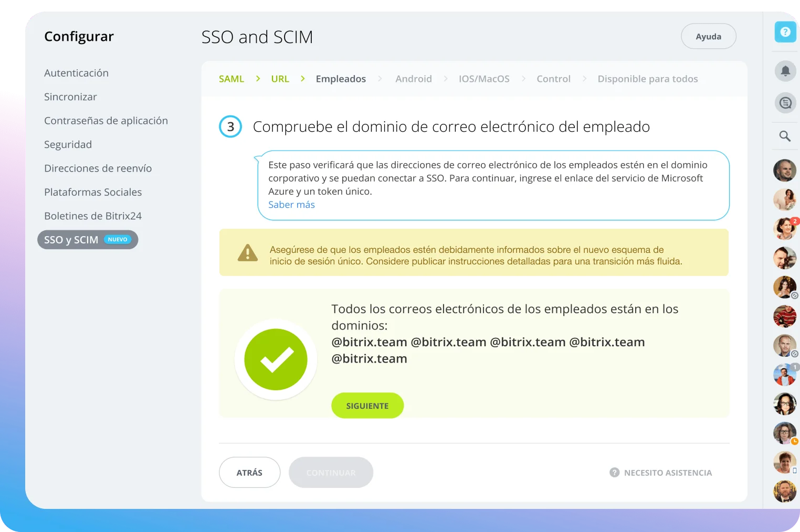Click the chevron between URL and Empleados

303,79
